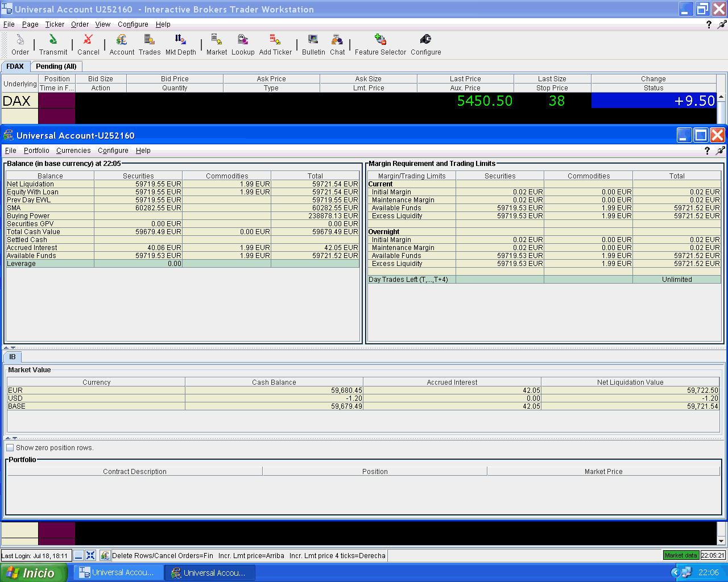Click the DAX last price 5450.50
The height and width of the screenshot is (582, 728).
click(x=485, y=101)
